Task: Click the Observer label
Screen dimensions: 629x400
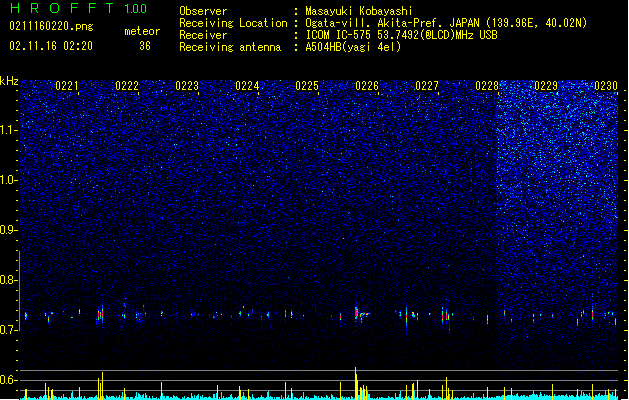Action: [x=203, y=11]
